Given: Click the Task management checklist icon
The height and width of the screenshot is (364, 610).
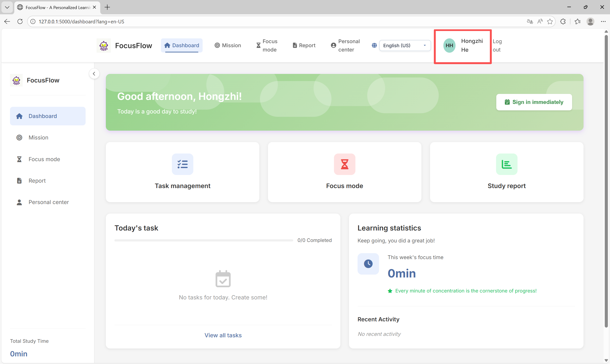Looking at the screenshot, I should pos(182,164).
